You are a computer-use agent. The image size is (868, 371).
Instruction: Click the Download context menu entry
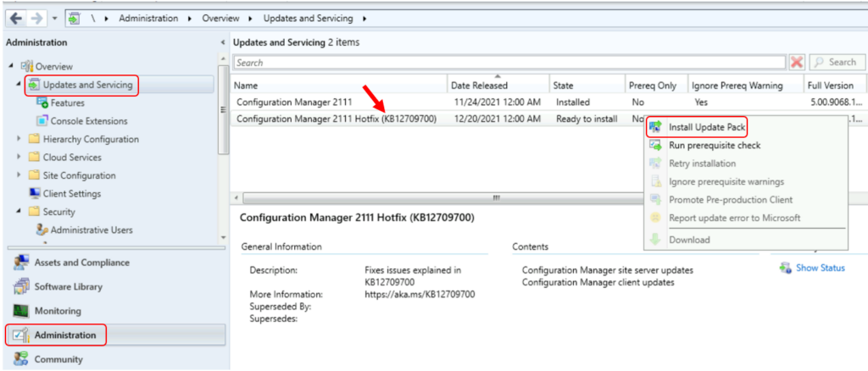689,240
